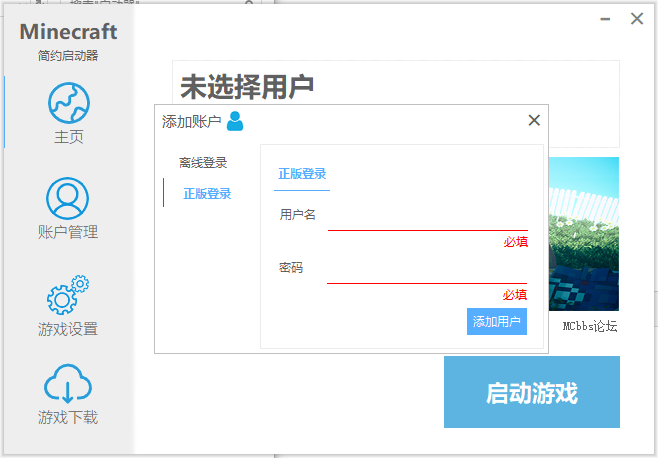Minimize the launcher window
Viewport: 658px width, 458px height.
[605, 19]
